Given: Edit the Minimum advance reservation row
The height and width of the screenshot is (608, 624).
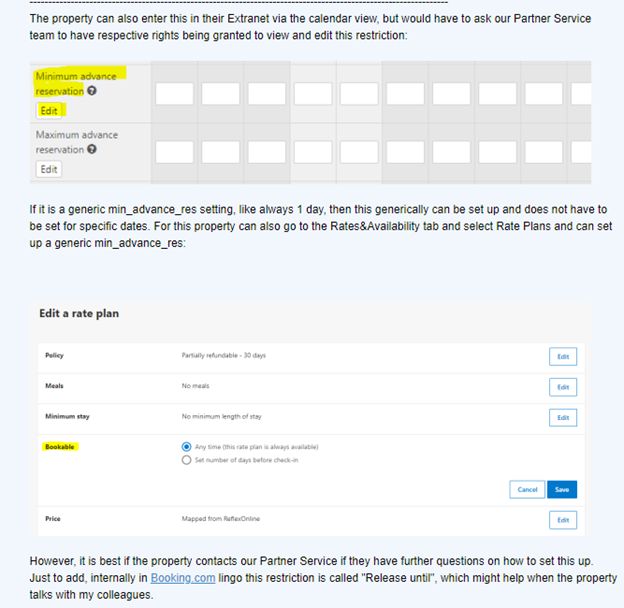Looking at the screenshot, I should [x=49, y=111].
